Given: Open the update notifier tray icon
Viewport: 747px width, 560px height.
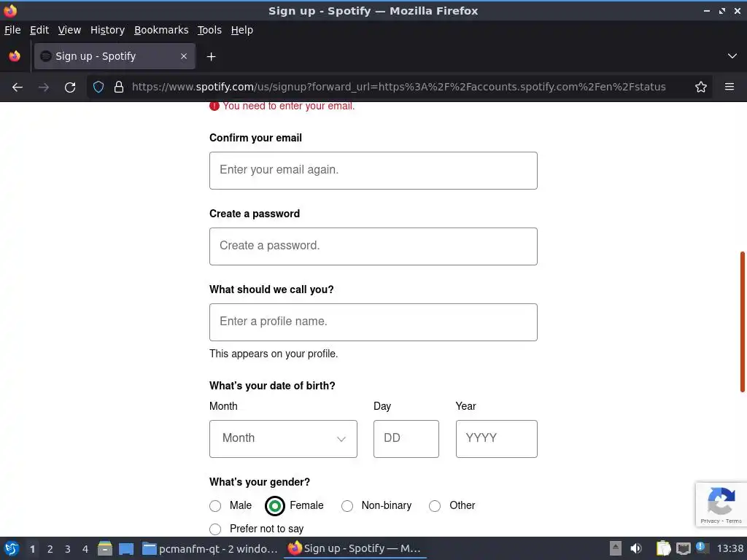Looking at the screenshot, I should click(703, 548).
